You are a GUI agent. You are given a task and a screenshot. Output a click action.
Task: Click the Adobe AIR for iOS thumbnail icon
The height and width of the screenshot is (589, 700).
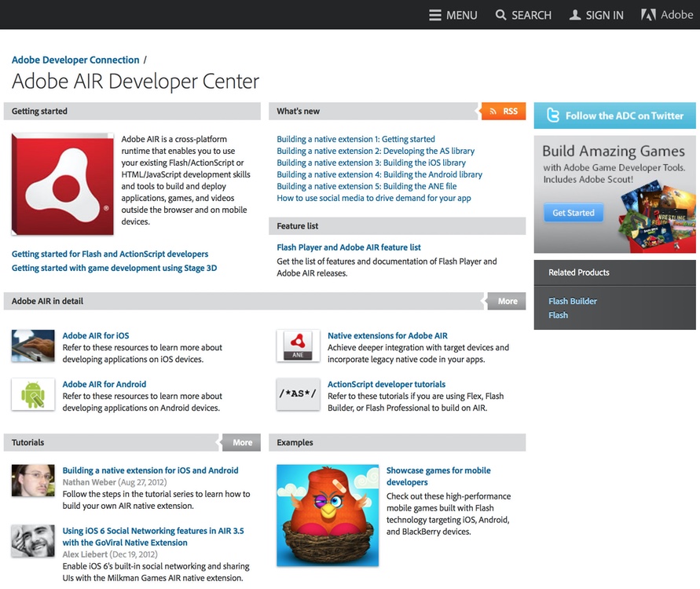[32, 346]
